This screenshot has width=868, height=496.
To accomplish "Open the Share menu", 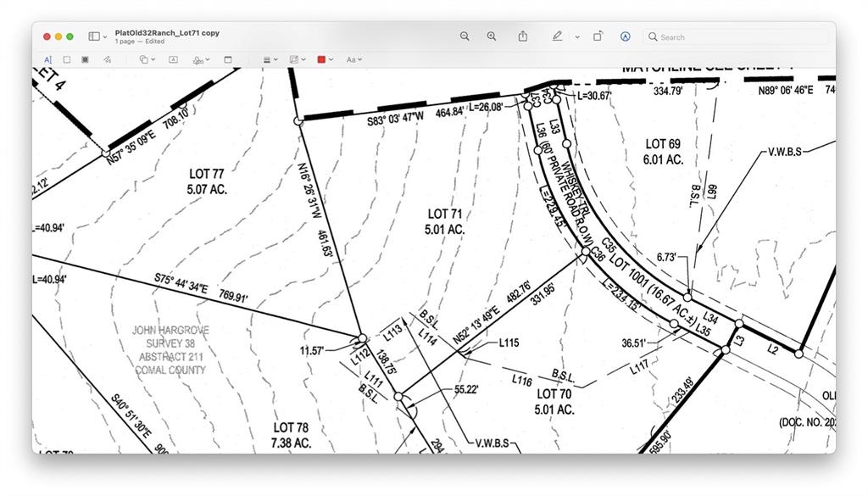I will [x=523, y=36].
